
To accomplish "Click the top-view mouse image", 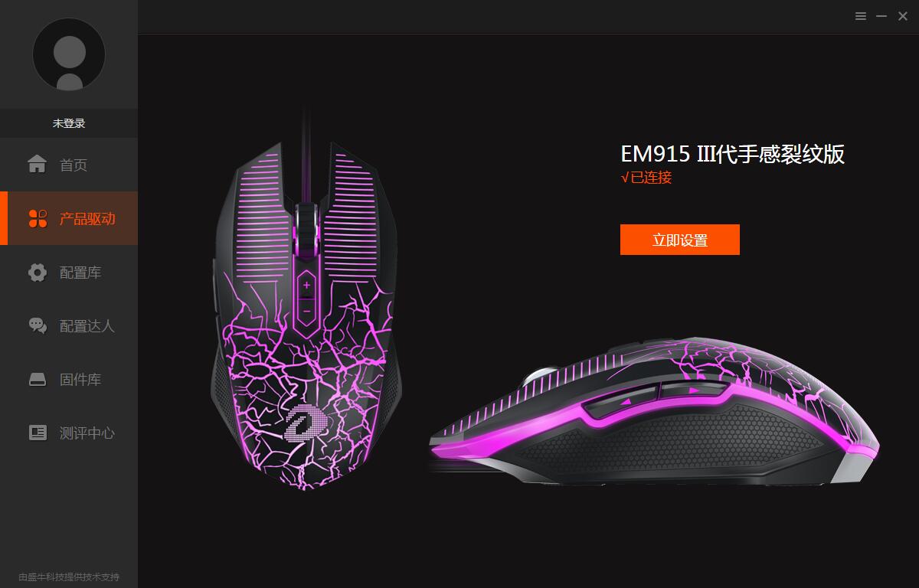I will pos(306,314).
